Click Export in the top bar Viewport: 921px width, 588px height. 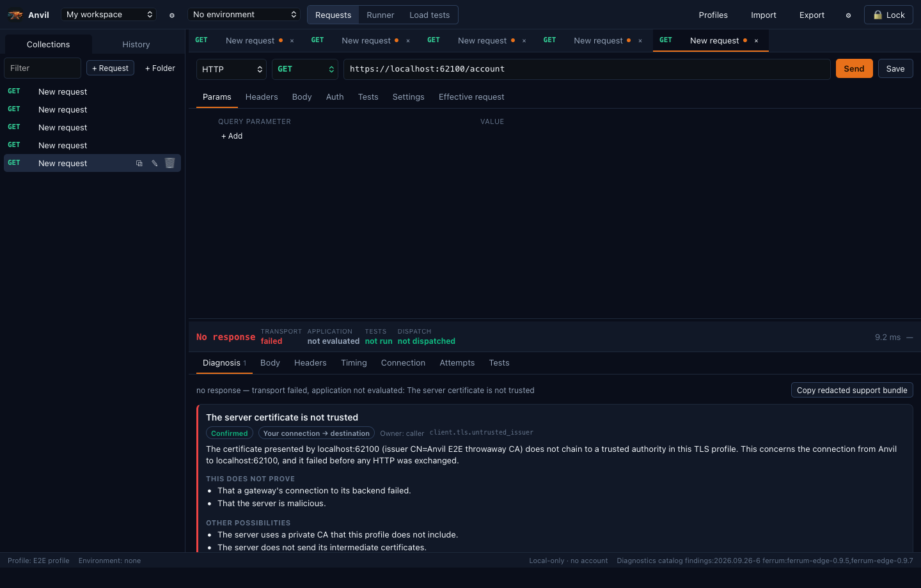click(812, 15)
